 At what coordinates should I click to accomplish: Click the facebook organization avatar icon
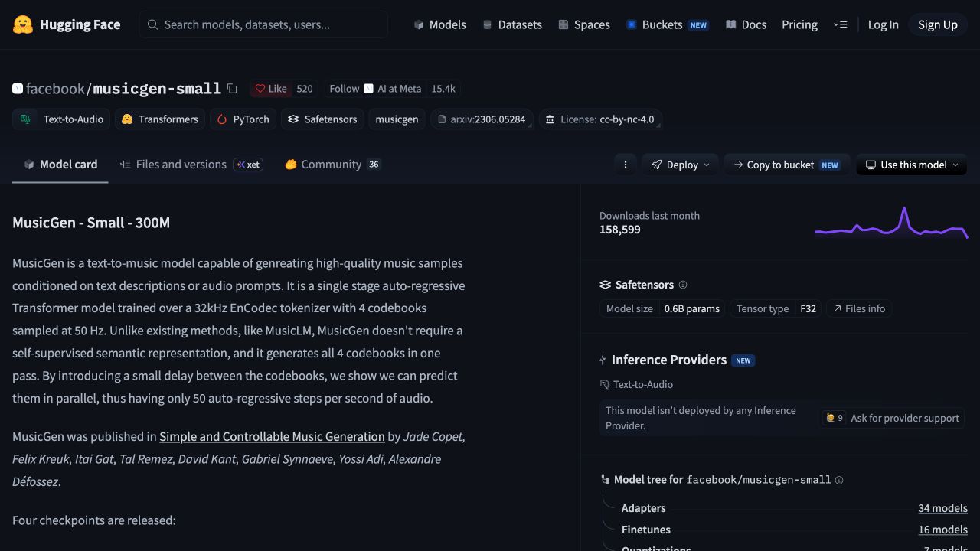coord(18,89)
